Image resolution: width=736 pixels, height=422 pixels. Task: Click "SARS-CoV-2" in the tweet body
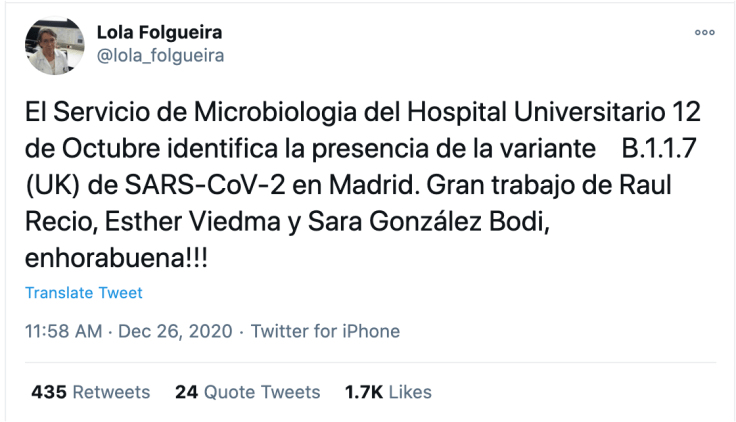[x=157, y=186]
